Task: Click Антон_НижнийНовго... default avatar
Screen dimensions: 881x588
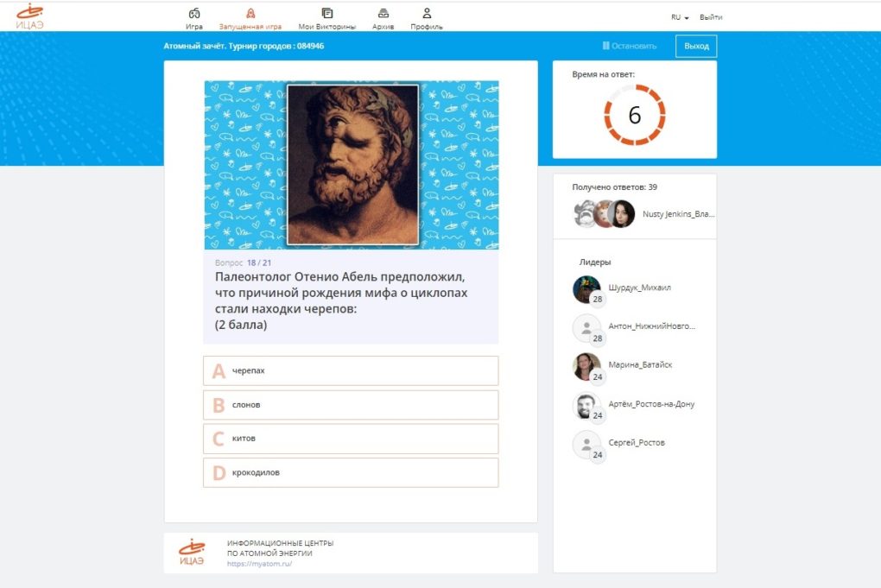Action: (586, 328)
